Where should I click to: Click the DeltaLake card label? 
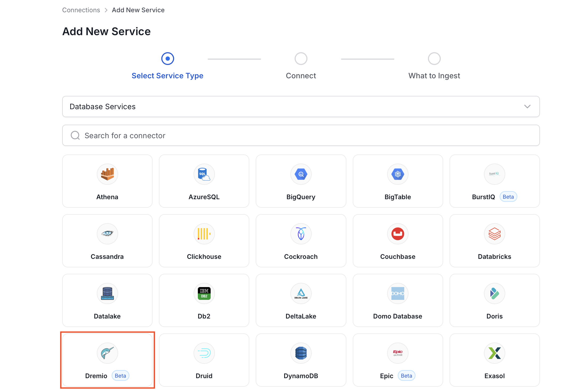(301, 316)
